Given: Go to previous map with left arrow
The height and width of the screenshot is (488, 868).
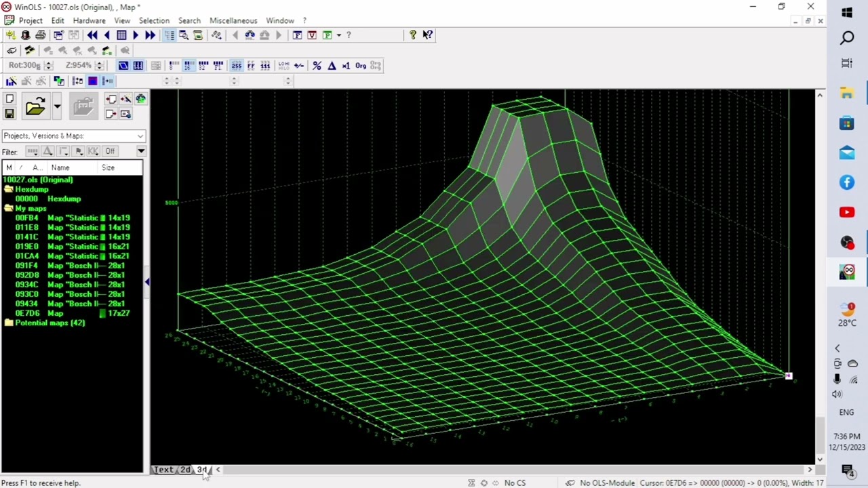Looking at the screenshot, I should click(x=106, y=35).
